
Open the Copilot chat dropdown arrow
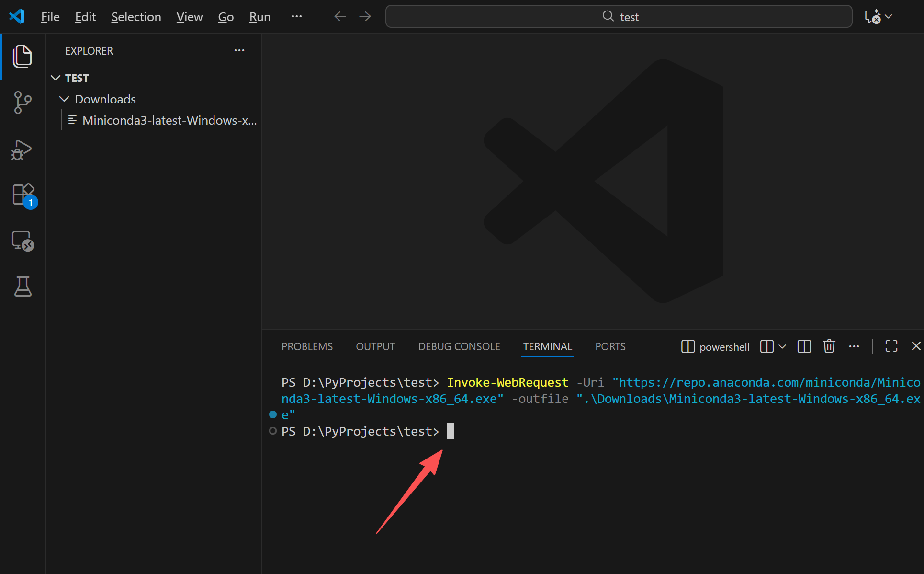tap(889, 16)
